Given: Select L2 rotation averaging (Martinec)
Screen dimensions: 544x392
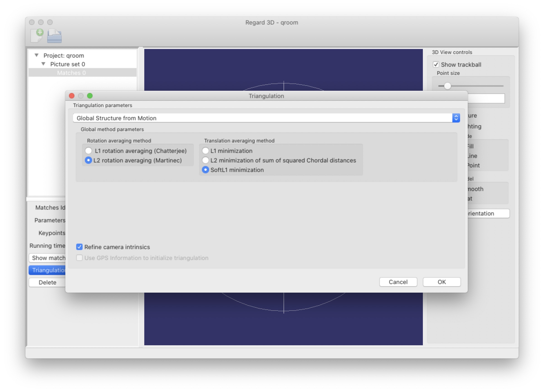Looking at the screenshot, I should pos(88,160).
